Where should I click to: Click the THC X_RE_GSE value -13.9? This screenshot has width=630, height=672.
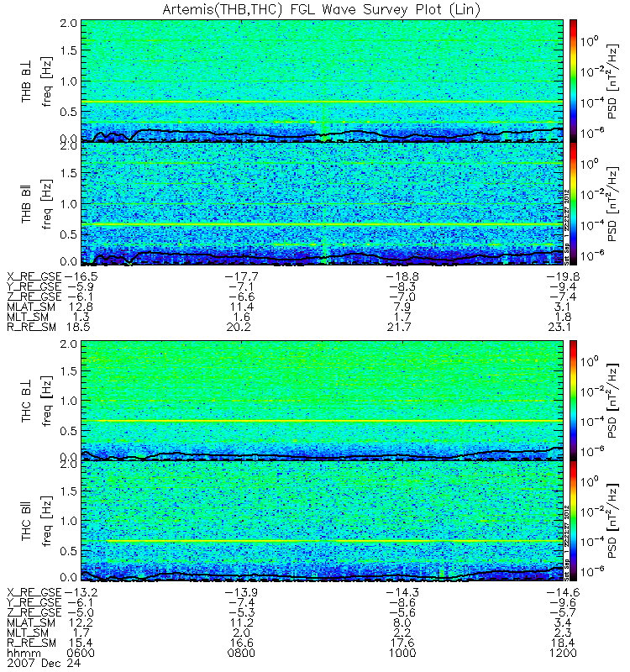tap(241, 592)
